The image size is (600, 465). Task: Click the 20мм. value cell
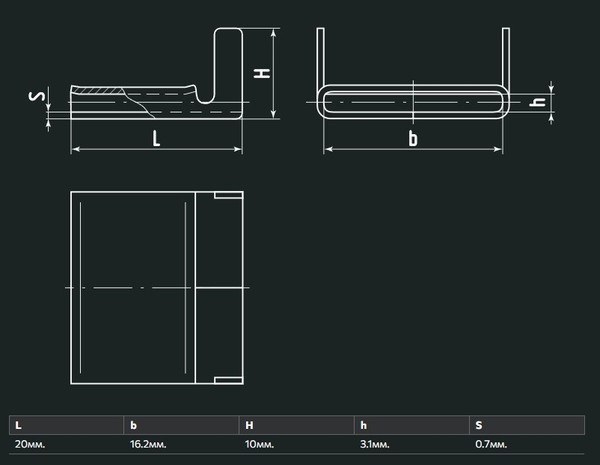(30, 443)
